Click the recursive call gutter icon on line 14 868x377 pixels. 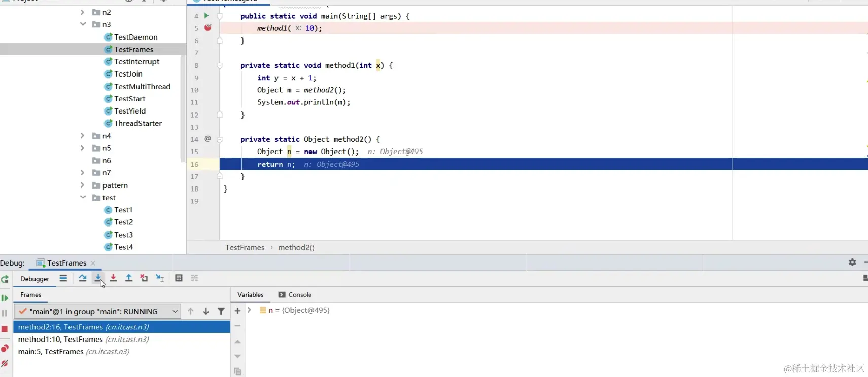coord(207,138)
